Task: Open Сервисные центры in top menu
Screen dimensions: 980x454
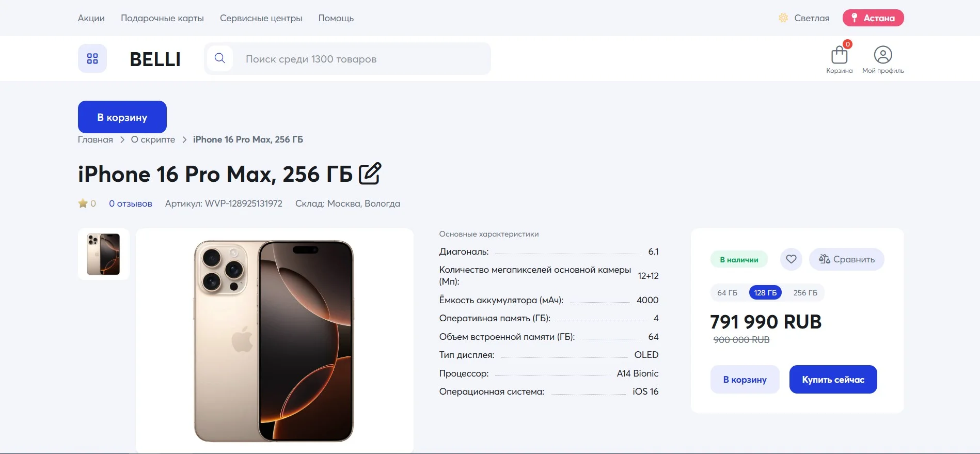Action: tap(261, 18)
